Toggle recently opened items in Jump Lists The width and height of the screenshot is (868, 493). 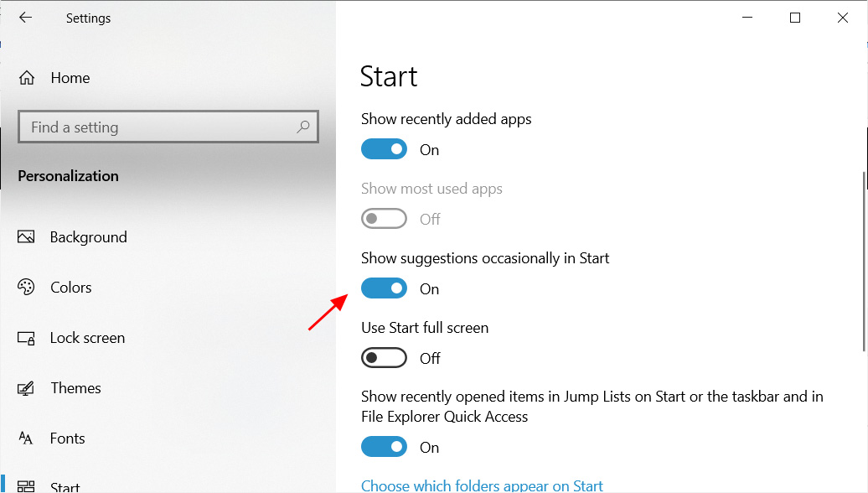click(x=385, y=447)
